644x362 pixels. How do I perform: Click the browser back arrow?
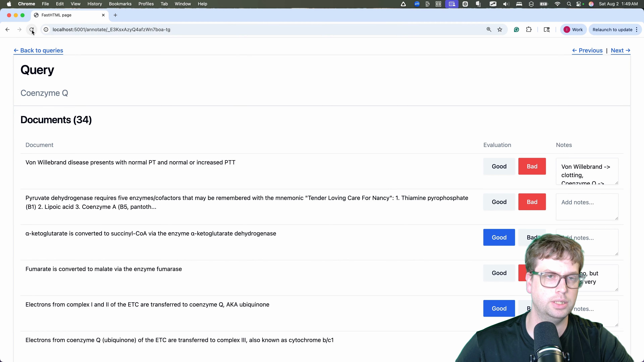7,29
